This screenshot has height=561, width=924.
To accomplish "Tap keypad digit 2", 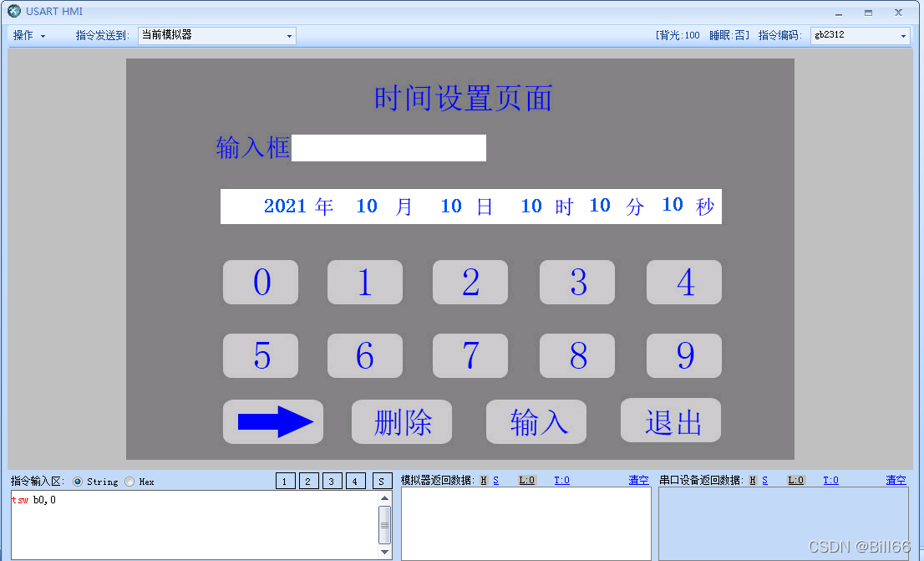I will coord(470,282).
